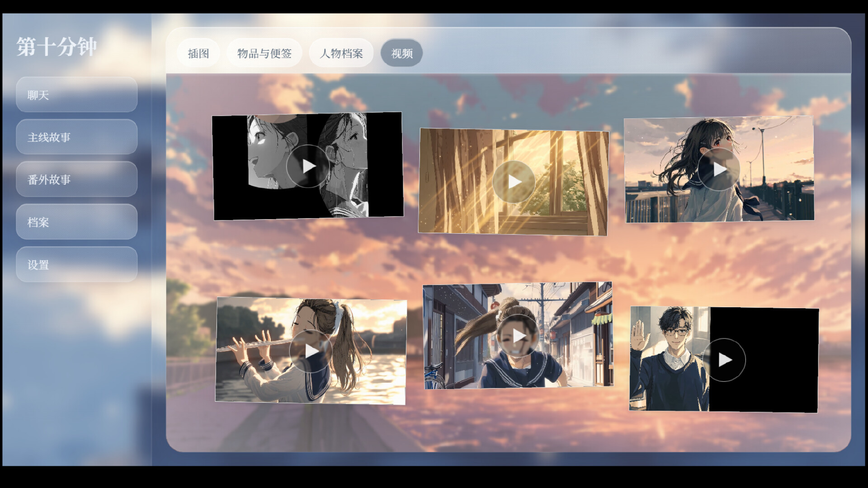Screen dimensions: 868x488
Task: Open the 聊天 menu
Action: [x=77, y=94]
